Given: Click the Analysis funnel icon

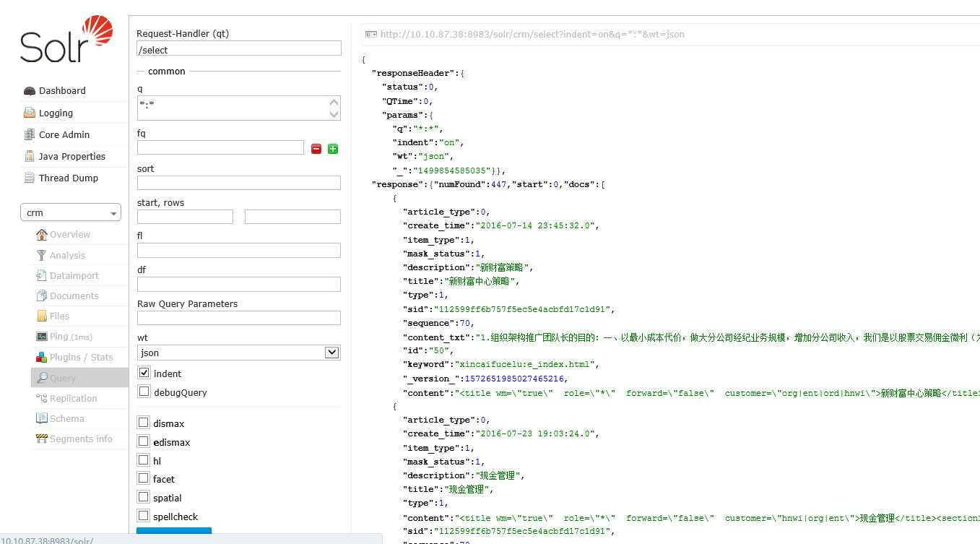Looking at the screenshot, I should [x=42, y=255].
